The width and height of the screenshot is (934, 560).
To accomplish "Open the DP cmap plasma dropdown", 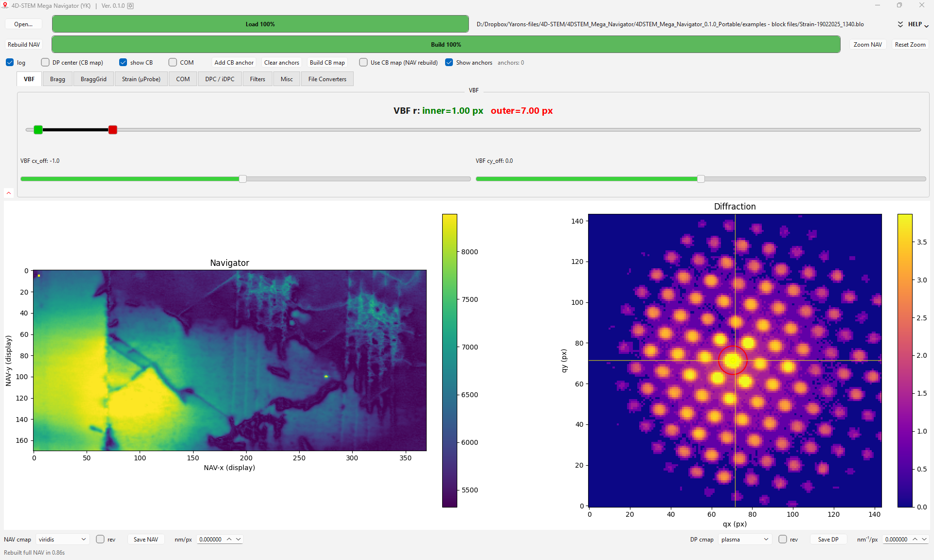I will click(745, 539).
